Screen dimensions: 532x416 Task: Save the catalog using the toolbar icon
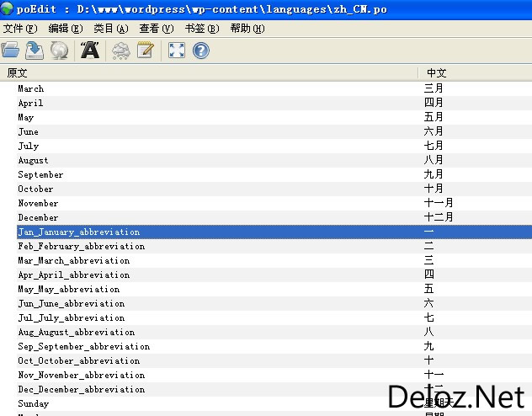pos(35,51)
